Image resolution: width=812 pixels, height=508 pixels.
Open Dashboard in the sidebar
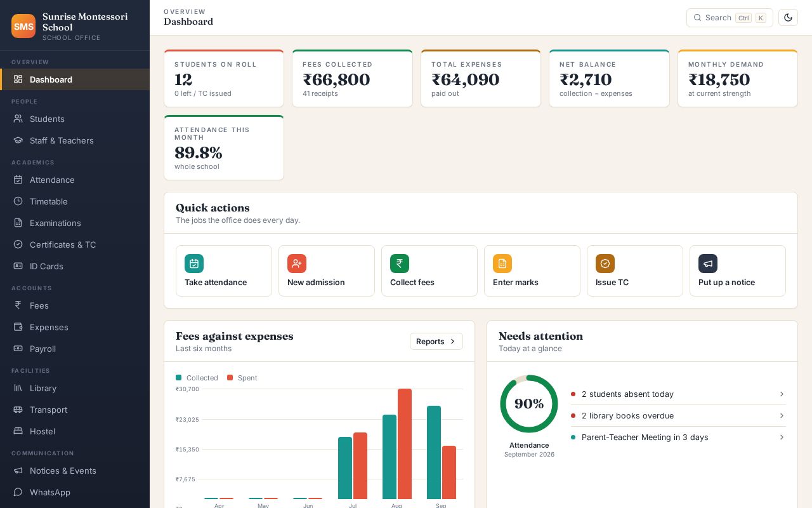(x=75, y=79)
